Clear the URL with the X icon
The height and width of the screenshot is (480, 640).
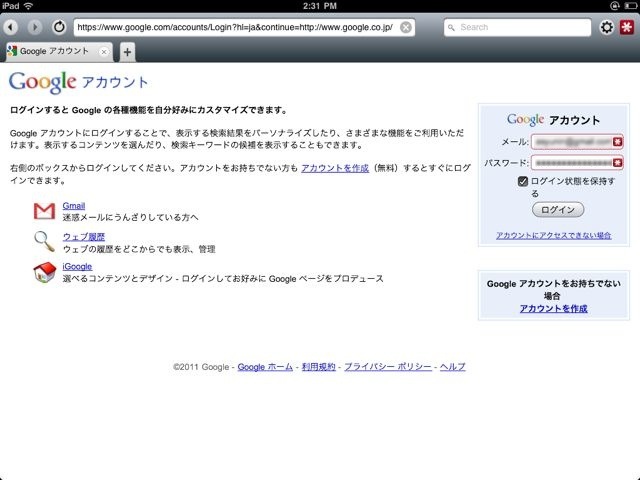point(406,27)
